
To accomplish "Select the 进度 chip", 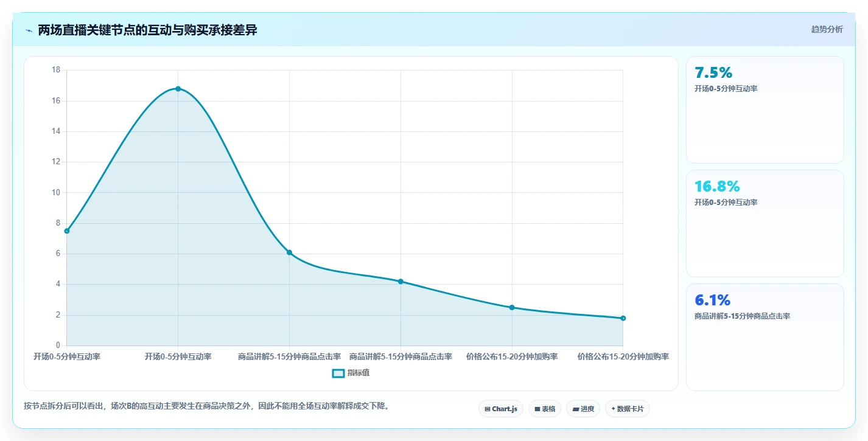I will tap(583, 409).
